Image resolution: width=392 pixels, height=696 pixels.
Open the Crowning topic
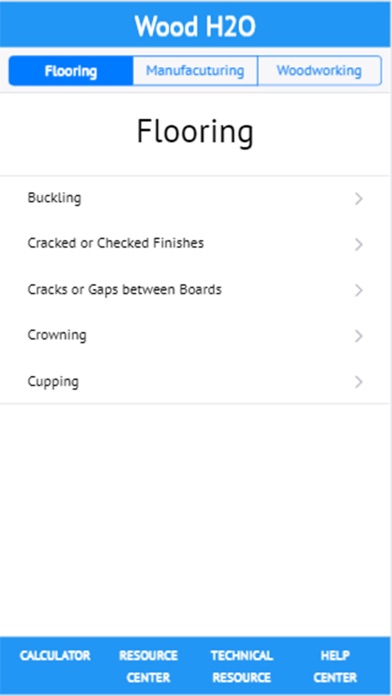[x=195, y=336]
